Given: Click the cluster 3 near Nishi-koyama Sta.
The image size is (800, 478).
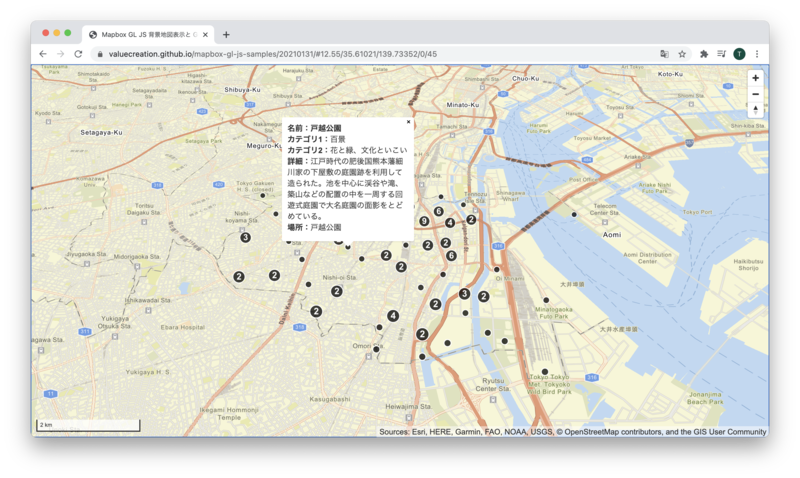Looking at the screenshot, I should [x=245, y=237].
